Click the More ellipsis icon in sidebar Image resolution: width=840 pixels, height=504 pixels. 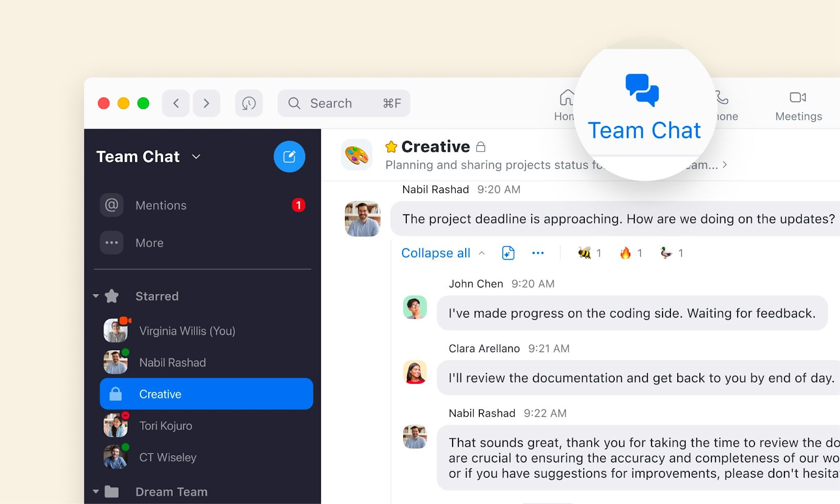point(112,243)
